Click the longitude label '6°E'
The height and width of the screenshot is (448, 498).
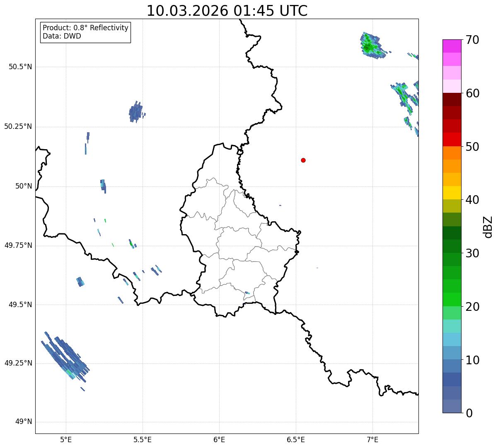219,439
